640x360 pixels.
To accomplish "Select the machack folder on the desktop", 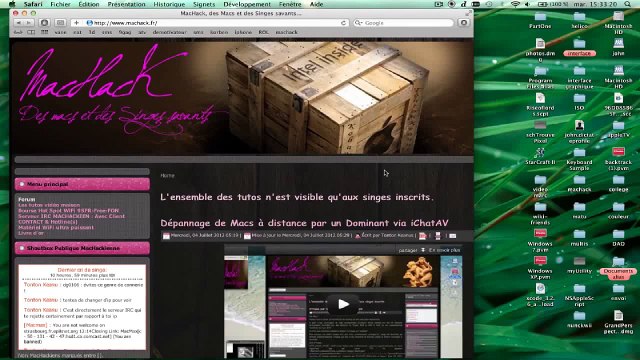I will point(579,184).
